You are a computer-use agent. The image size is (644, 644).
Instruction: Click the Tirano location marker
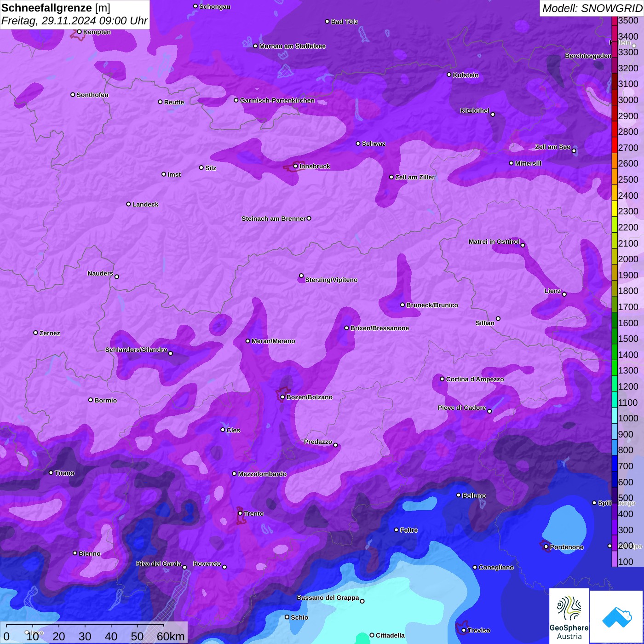51,473
